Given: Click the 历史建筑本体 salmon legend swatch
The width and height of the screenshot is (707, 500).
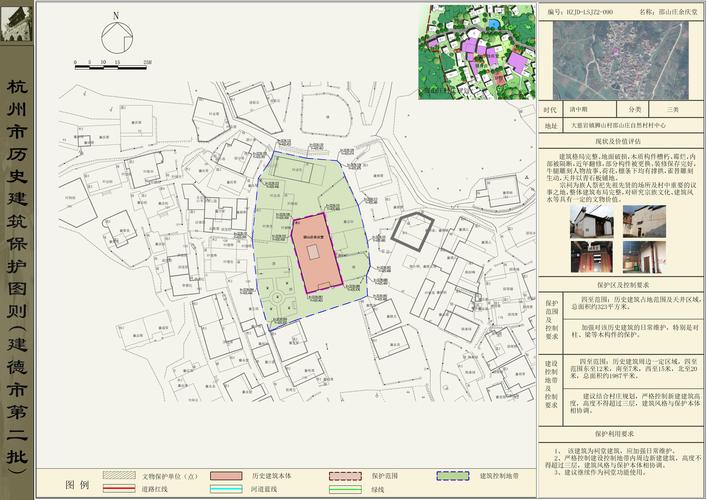Looking at the screenshot, I should (x=226, y=476).
